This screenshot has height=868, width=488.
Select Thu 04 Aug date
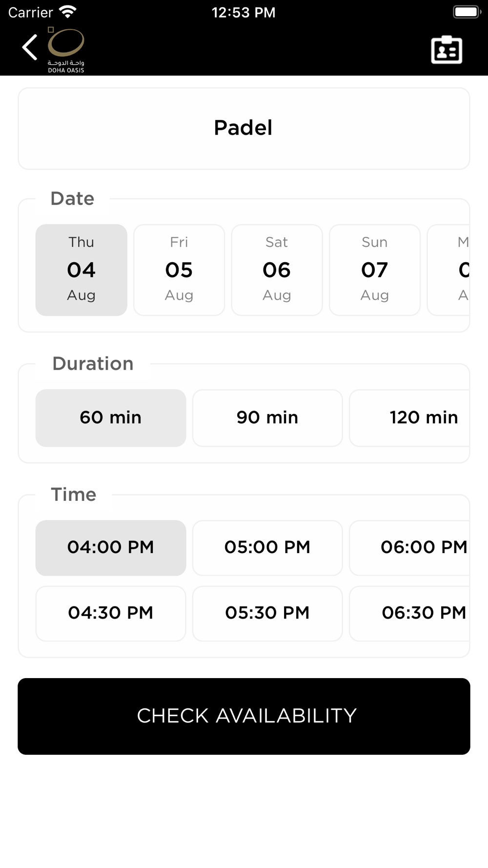(81, 270)
